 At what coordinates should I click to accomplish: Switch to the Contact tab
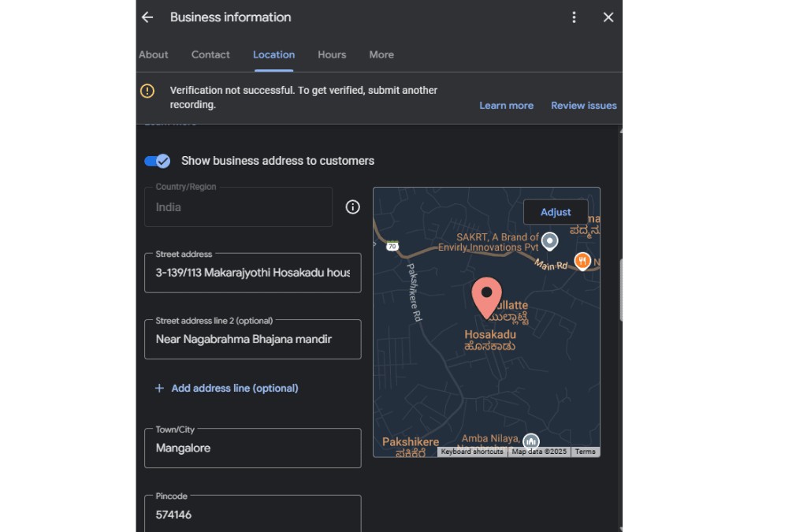click(x=210, y=54)
